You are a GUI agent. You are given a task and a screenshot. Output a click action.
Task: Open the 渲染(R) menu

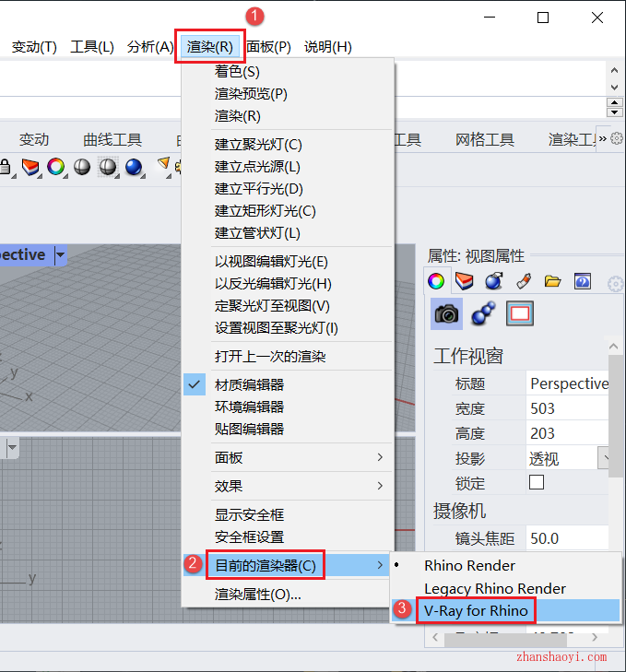(209, 46)
